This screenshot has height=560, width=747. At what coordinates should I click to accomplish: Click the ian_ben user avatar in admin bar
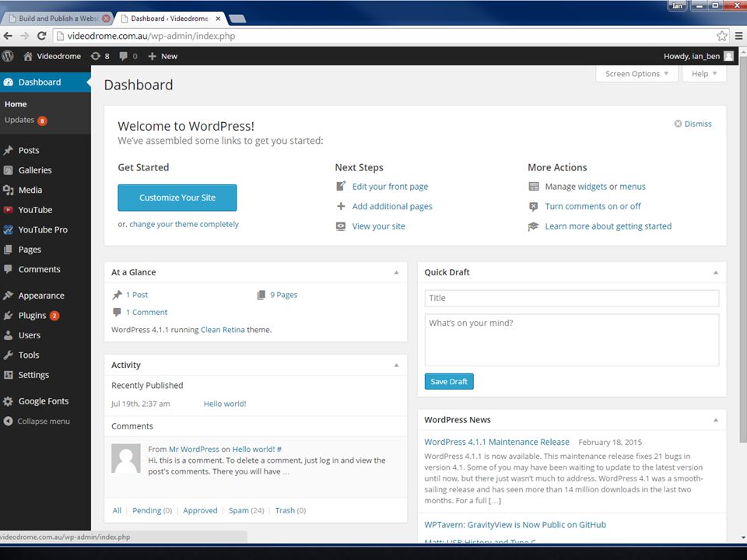click(x=728, y=56)
